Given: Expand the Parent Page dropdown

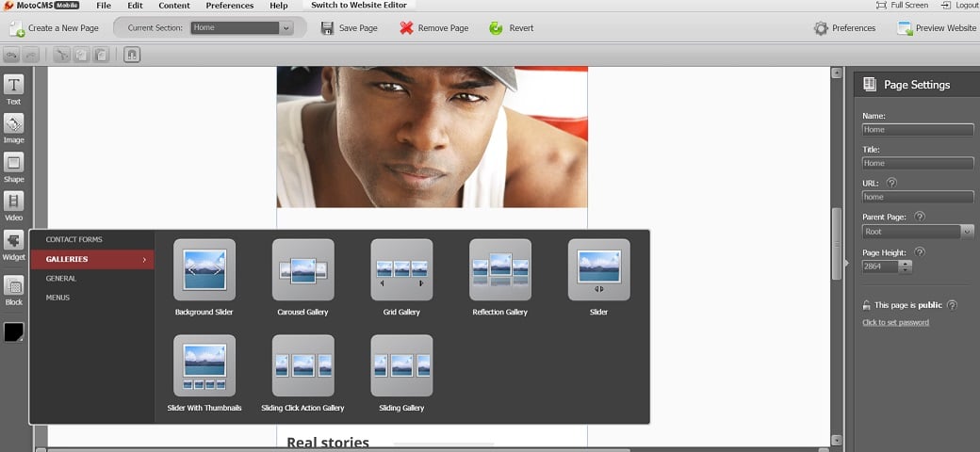Looking at the screenshot, I should (917, 231).
